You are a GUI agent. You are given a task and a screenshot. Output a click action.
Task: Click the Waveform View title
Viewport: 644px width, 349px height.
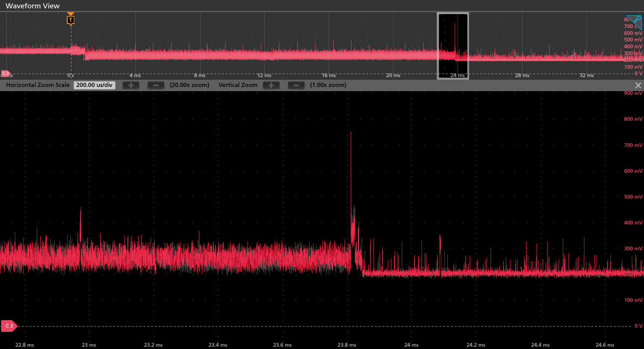[33, 6]
